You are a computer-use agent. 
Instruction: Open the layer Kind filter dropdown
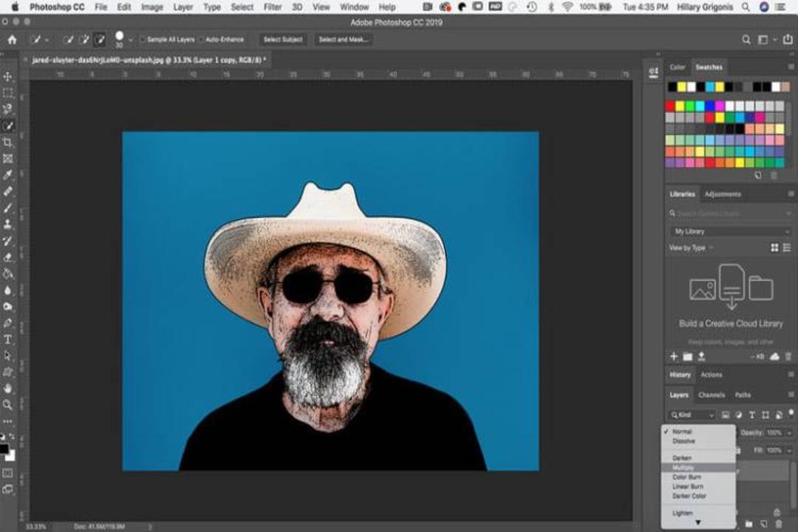click(692, 415)
